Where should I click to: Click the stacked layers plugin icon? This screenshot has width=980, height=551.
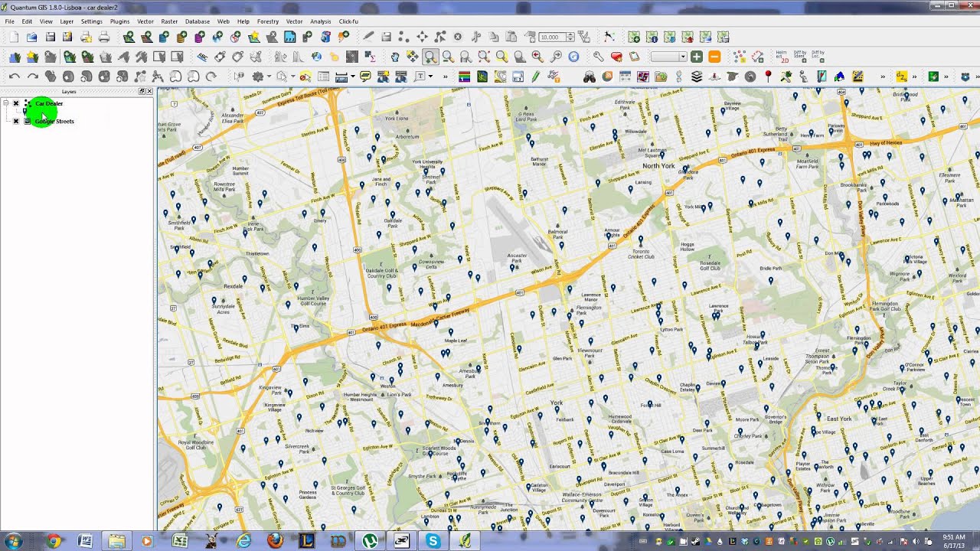click(x=697, y=77)
